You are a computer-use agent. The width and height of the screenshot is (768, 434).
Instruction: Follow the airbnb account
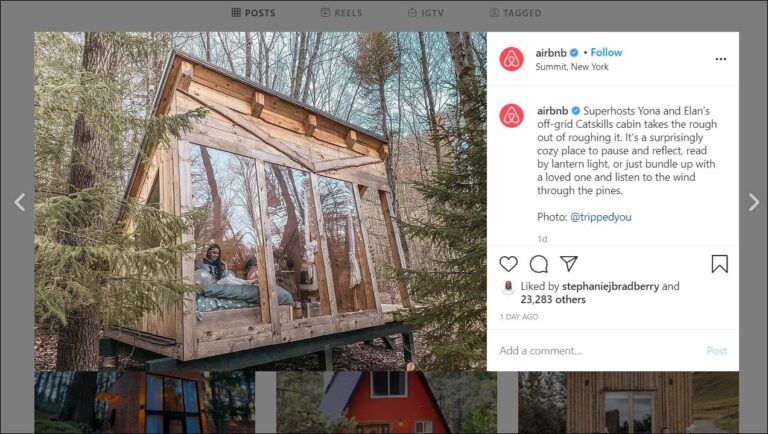point(606,52)
